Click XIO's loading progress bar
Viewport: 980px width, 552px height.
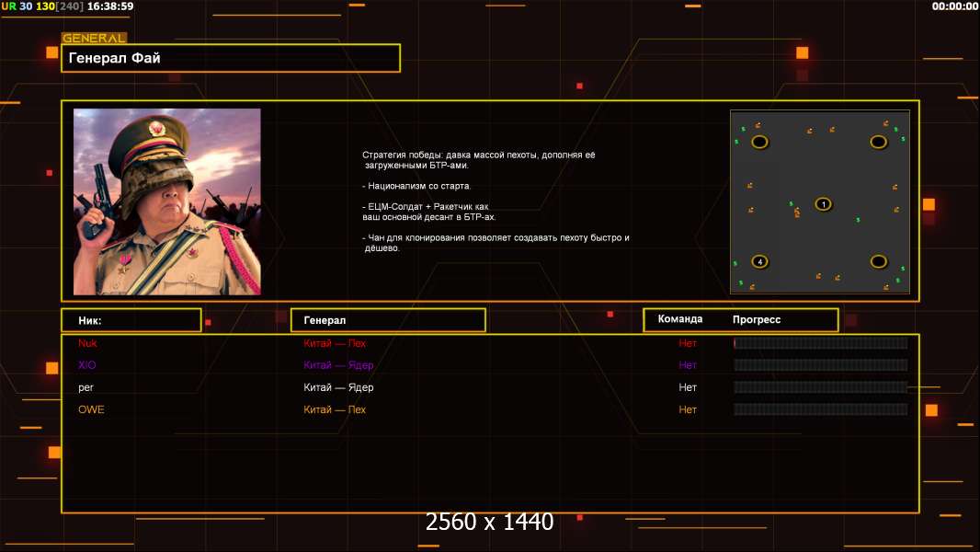pyautogui.click(x=821, y=365)
